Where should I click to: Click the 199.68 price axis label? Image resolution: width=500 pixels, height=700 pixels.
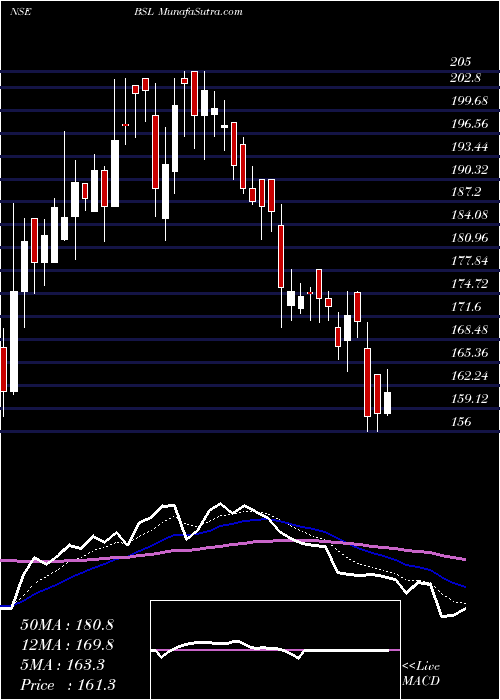[469, 101]
